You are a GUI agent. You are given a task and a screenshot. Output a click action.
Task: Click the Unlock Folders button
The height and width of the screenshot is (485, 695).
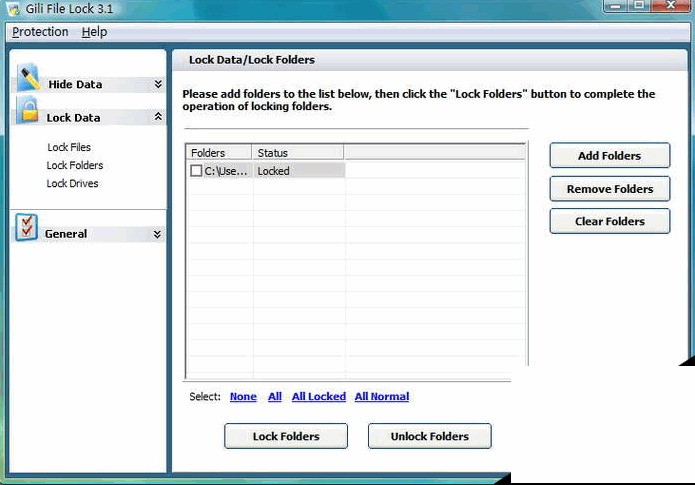click(429, 436)
